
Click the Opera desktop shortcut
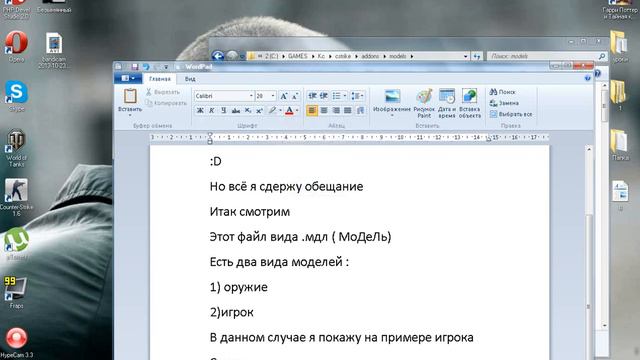[16, 47]
